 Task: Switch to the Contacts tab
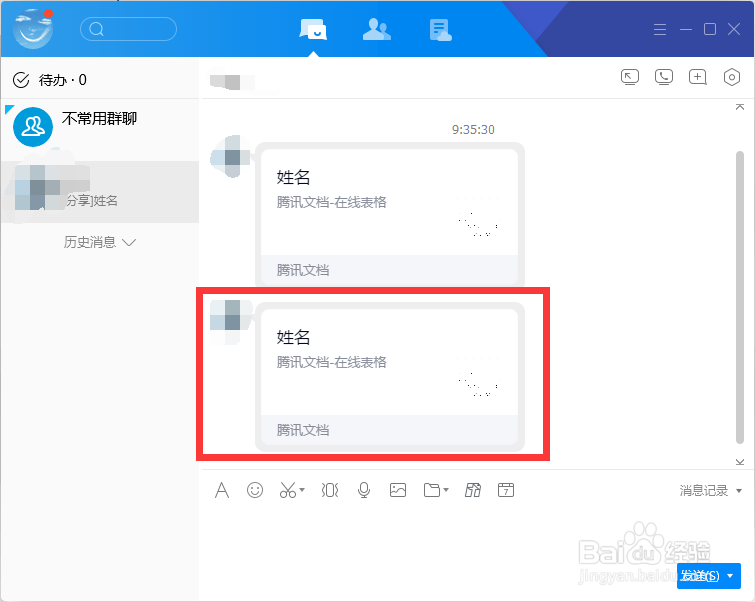pyautogui.click(x=377, y=29)
